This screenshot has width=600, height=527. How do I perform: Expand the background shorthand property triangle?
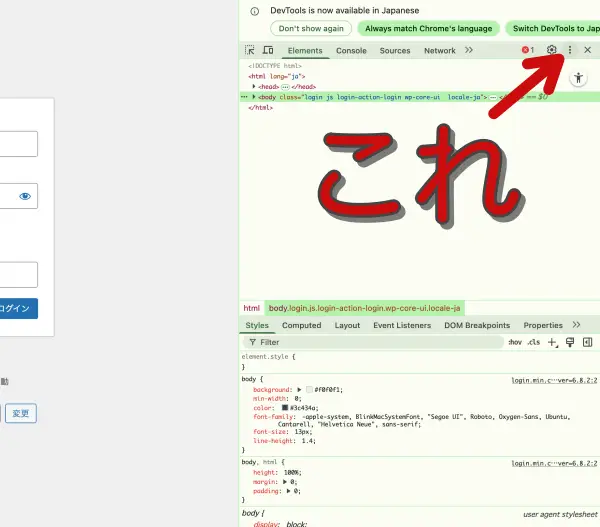[300, 389]
